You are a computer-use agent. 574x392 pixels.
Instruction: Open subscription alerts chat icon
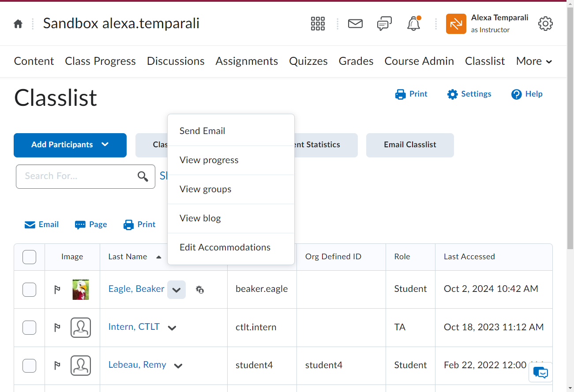(x=384, y=24)
